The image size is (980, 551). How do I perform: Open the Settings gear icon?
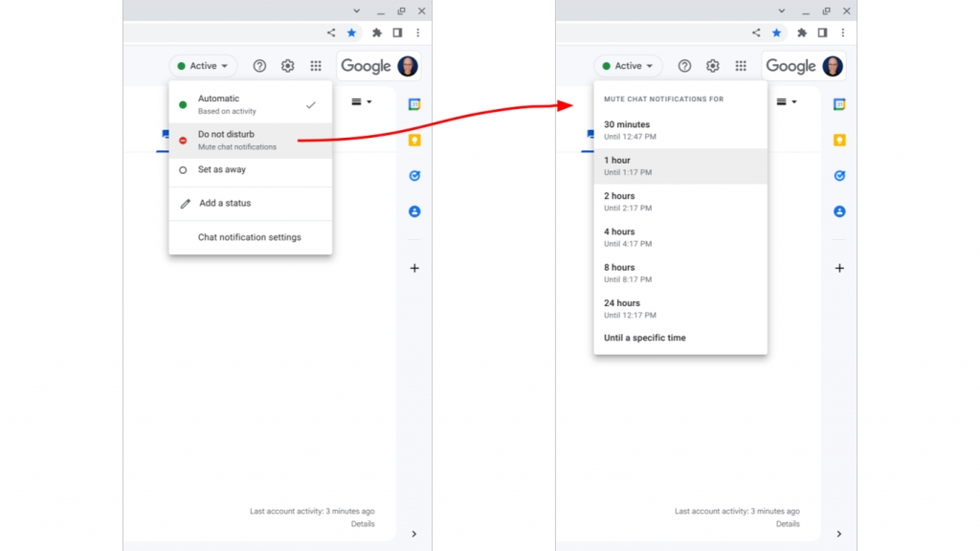287,66
